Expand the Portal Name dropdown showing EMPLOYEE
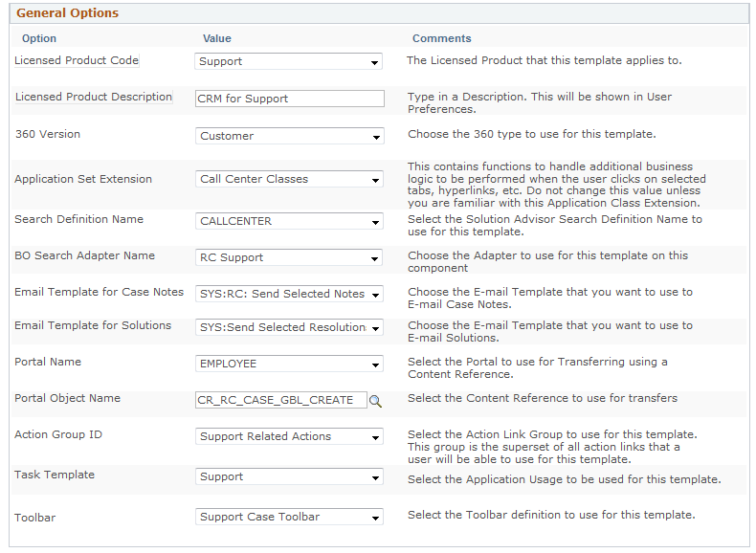The image size is (756, 553). click(289, 364)
